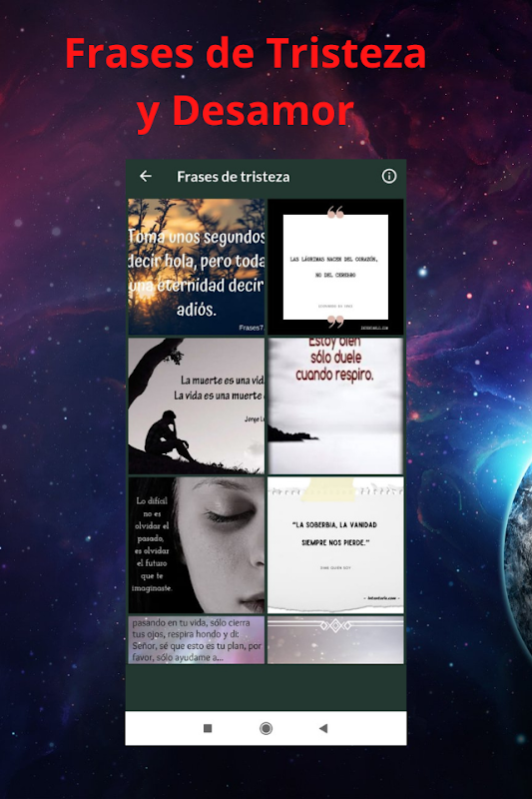This screenshot has height=799, width=532.
Task: Tap the Android home circle button
Action: 266,728
